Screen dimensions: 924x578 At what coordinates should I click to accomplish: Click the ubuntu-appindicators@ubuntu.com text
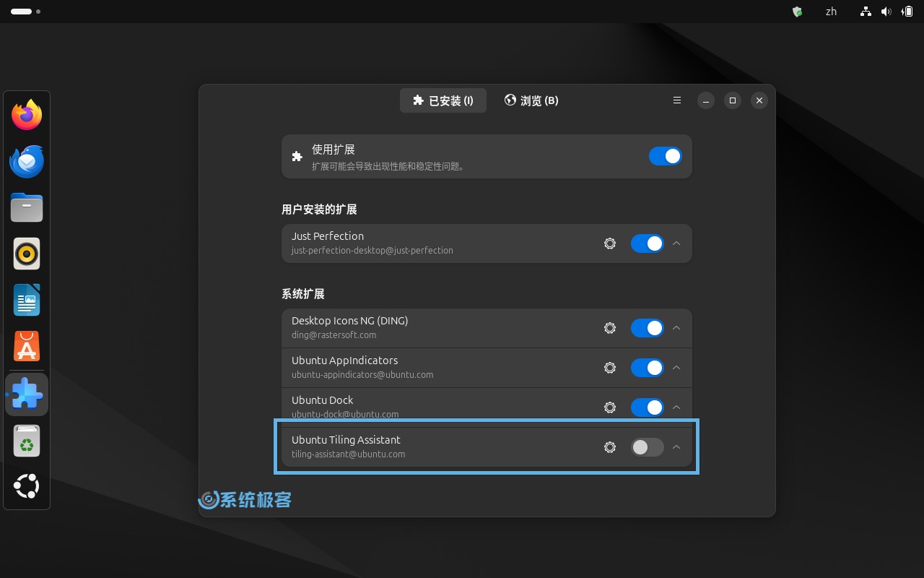pos(362,375)
